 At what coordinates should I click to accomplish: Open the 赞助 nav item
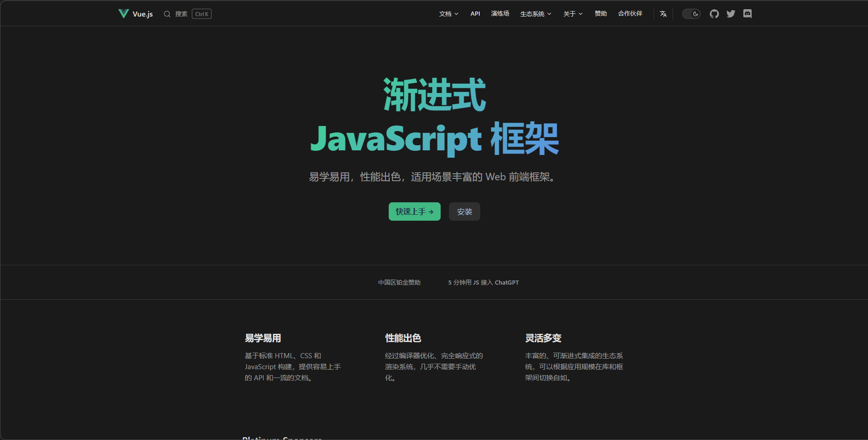(601, 14)
